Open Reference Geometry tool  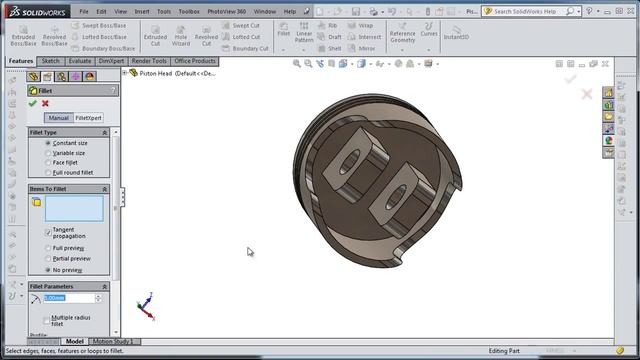pos(402,33)
